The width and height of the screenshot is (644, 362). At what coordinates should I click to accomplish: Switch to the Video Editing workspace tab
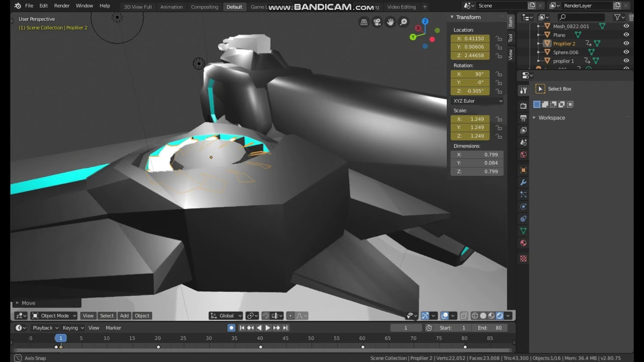pos(401,7)
